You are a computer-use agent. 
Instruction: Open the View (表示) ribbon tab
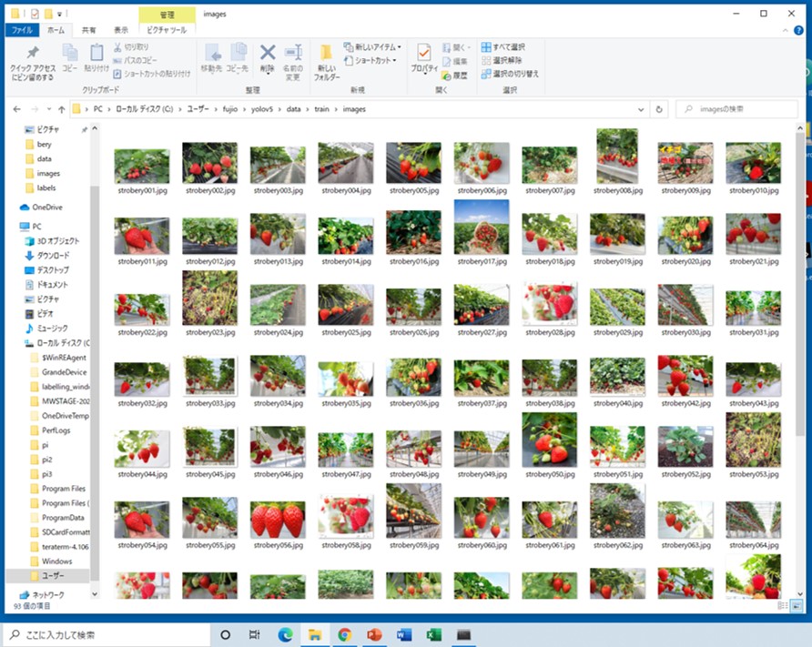(x=120, y=30)
